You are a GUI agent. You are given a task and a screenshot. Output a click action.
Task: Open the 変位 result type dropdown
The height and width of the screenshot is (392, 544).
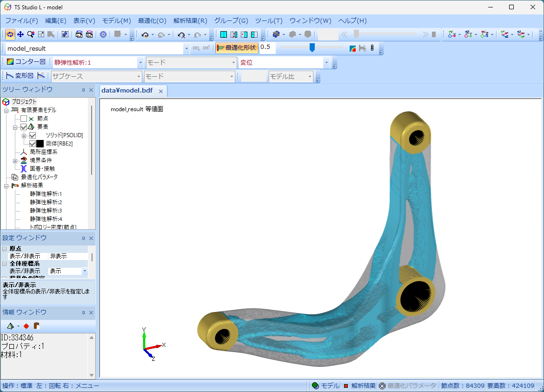click(326, 62)
